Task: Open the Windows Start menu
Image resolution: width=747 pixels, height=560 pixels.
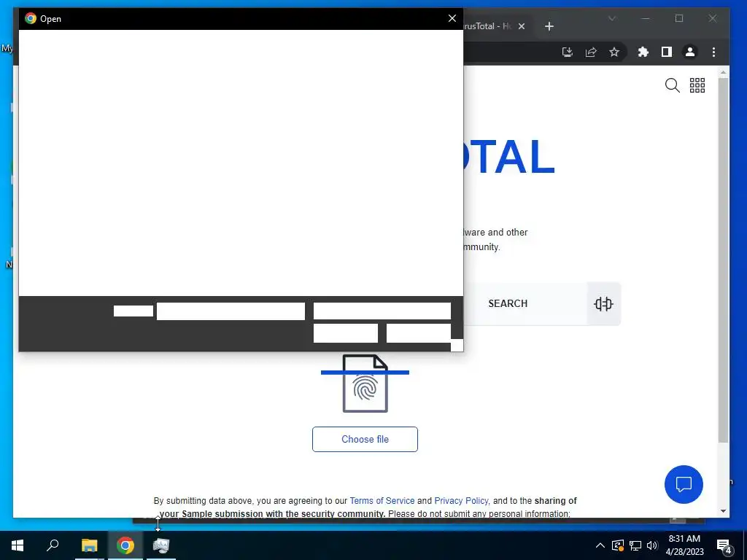Action: click(18, 545)
